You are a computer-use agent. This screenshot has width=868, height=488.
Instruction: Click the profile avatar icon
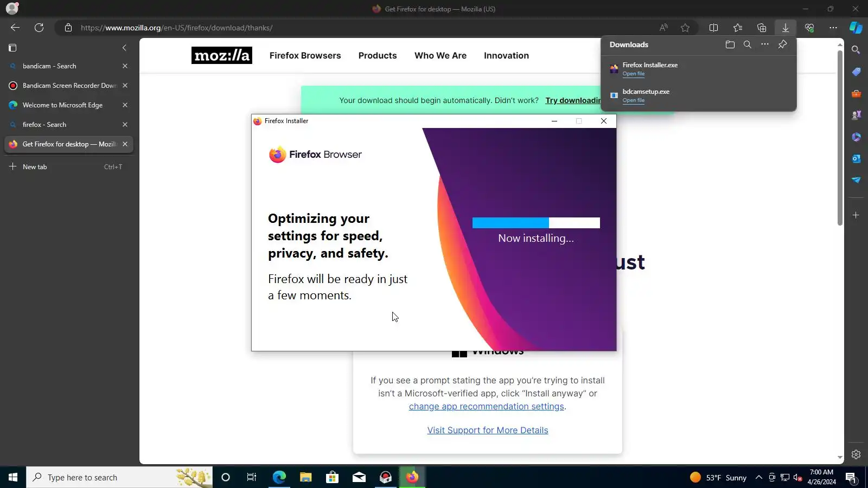pyautogui.click(x=12, y=9)
